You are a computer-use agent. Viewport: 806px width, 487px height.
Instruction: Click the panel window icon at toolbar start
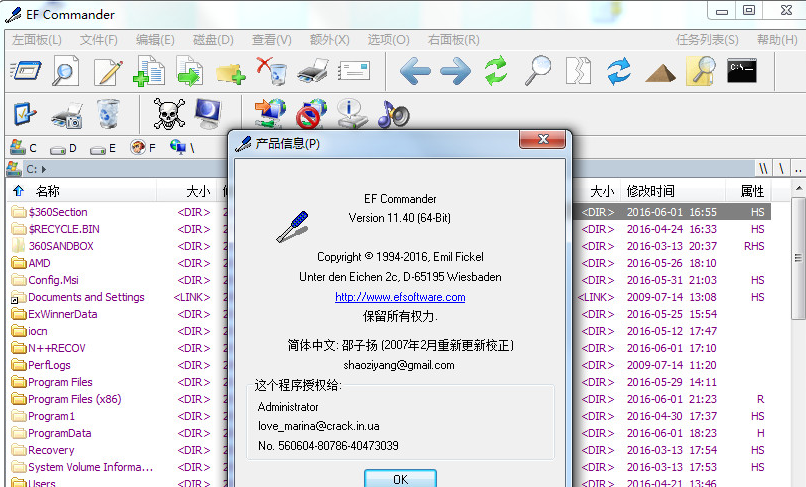click(x=26, y=71)
